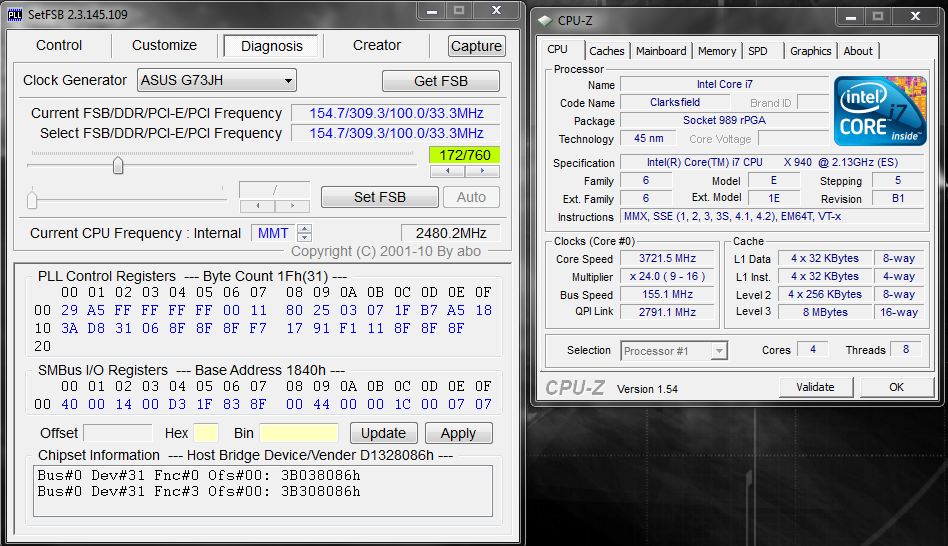Click the Update button
Image resolution: width=948 pixels, height=546 pixels.
[383, 433]
